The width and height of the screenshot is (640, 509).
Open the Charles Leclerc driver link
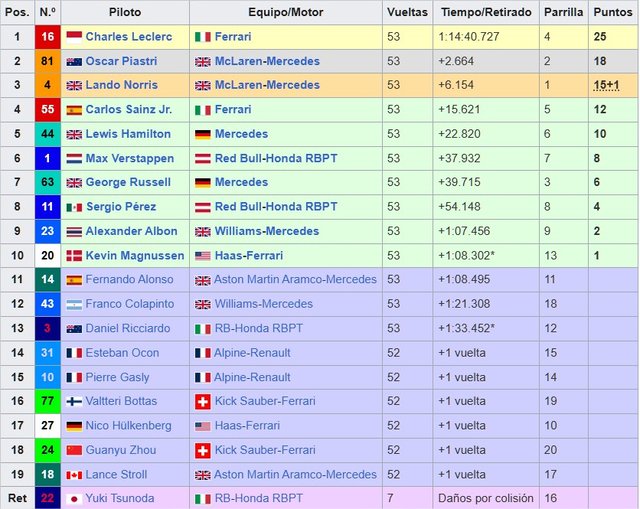pyautogui.click(x=129, y=37)
